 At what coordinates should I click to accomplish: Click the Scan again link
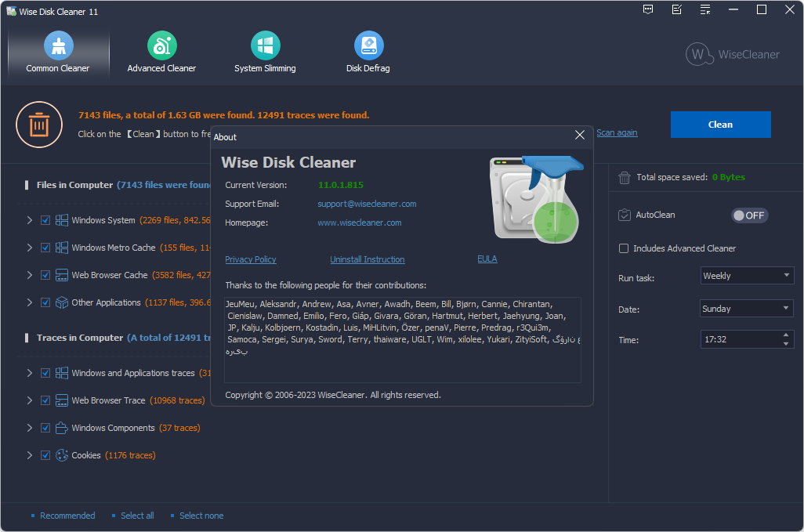pyautogui.click(x=617, y=132)
